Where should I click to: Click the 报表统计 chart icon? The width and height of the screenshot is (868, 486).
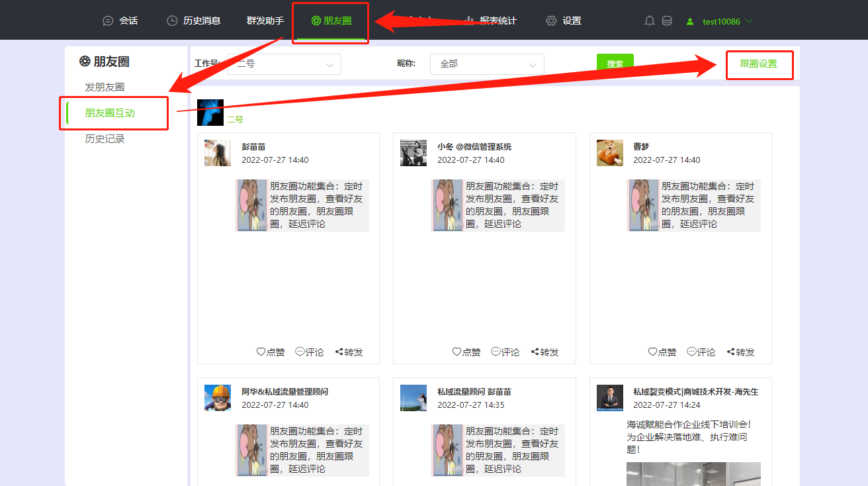point(469,21)
